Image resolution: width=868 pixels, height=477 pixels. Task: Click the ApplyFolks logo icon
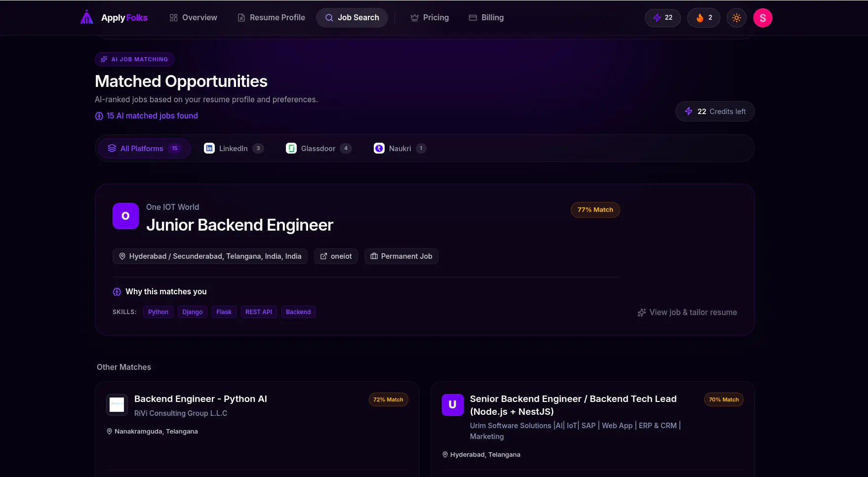(87, 17)
